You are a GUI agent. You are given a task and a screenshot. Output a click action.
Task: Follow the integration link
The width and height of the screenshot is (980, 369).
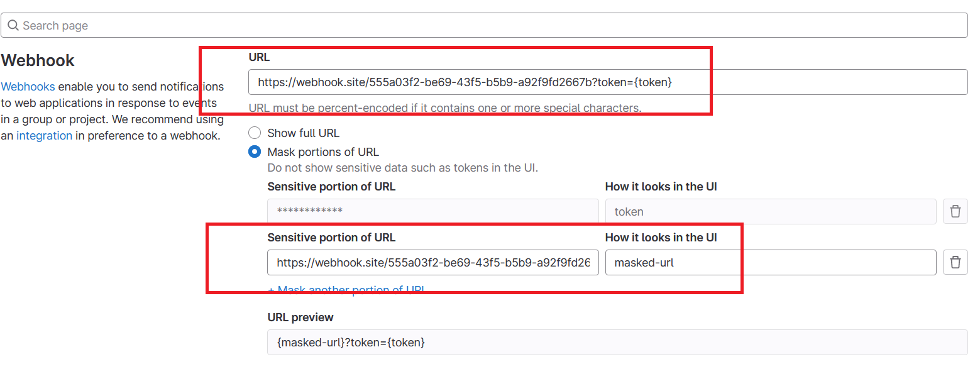[x=44, y=136]
